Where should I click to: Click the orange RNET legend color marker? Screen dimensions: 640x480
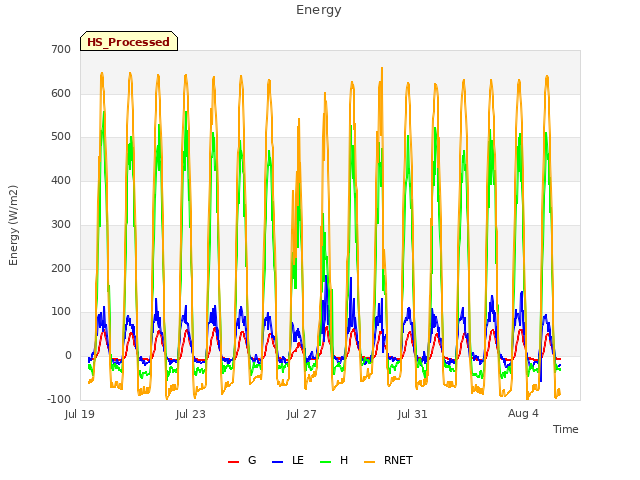point(369,462)
